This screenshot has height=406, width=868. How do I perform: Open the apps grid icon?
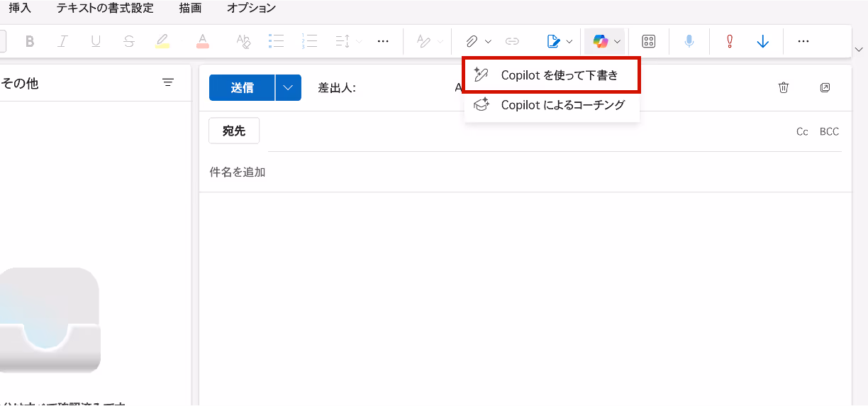[648, 42]
